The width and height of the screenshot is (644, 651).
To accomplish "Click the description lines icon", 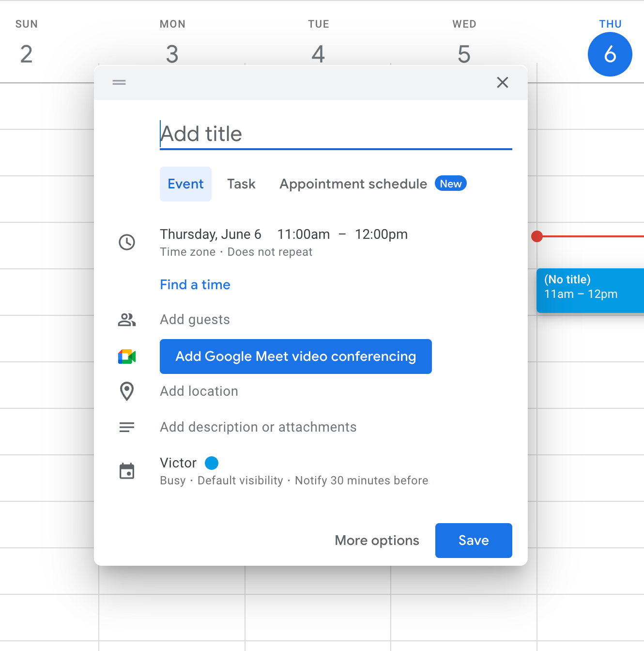I will pos(127,427).
